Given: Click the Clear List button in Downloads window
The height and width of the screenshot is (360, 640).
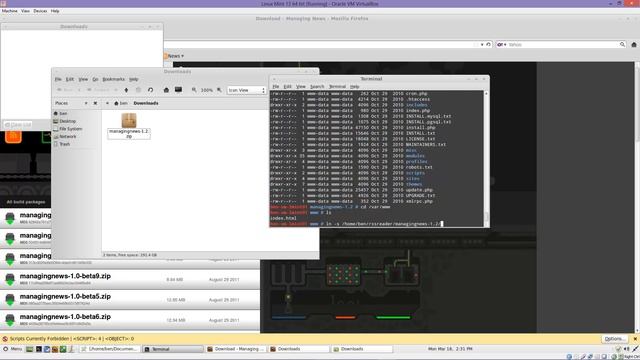Looking at the screenshot, I should [18, 124].
